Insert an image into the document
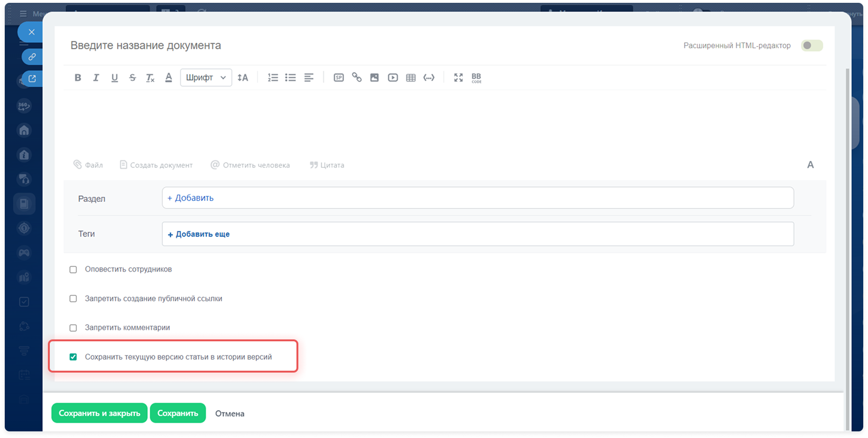 374,78
